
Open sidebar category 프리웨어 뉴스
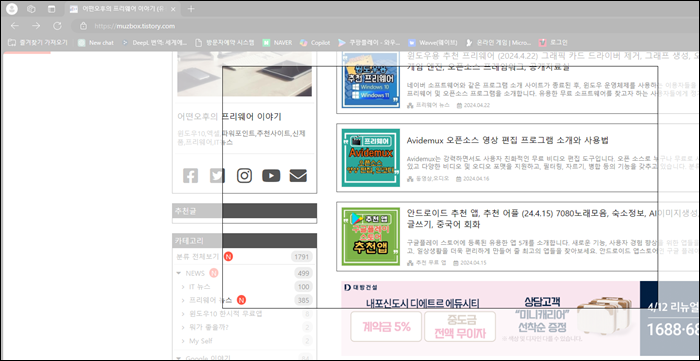pos(211,300)
